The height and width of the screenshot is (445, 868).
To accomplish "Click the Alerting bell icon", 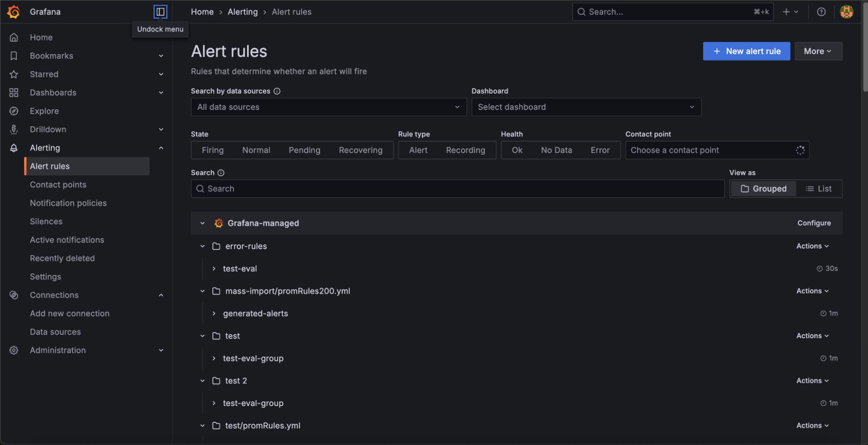I will tap(14, 148).
